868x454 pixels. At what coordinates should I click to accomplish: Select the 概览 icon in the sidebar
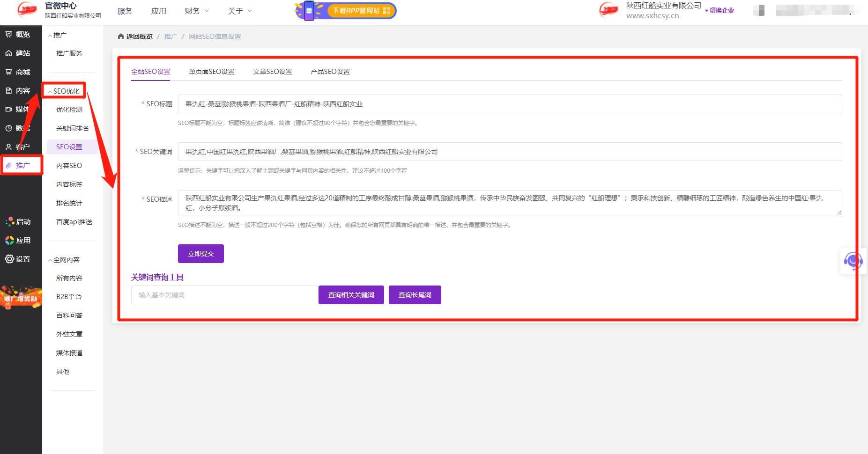pyautogui.click(x=9, y=34)
